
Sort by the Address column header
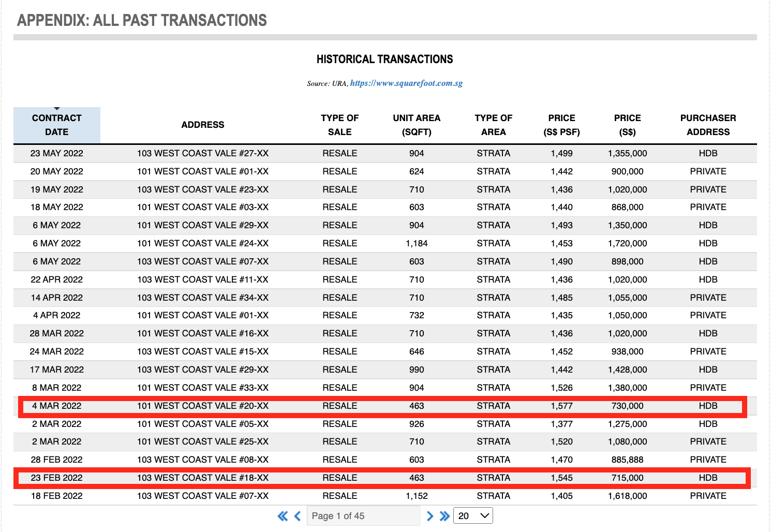coord(203,125)
